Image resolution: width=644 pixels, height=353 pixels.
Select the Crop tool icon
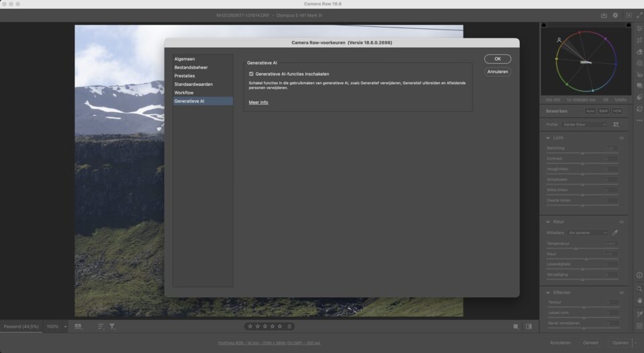639,40
